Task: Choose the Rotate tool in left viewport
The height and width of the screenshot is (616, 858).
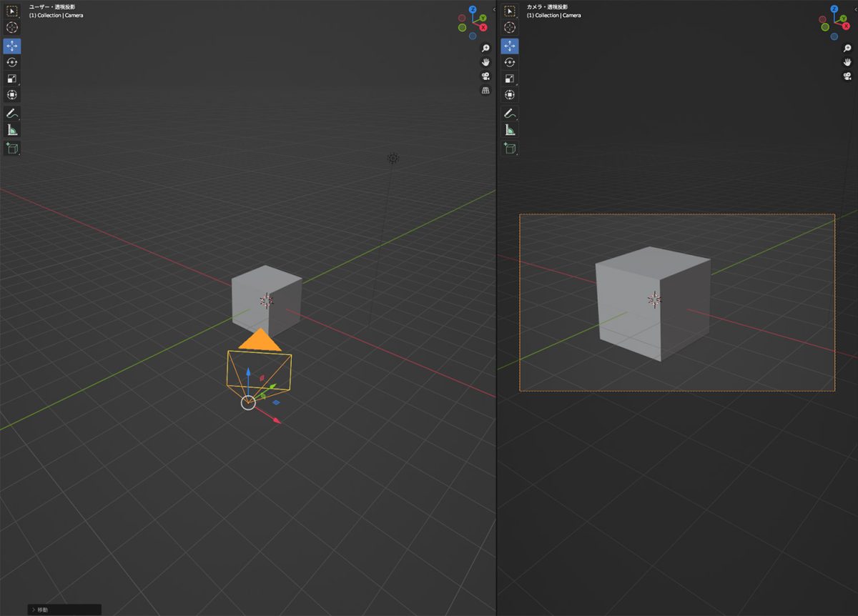Action: click(x=12, y=62)
